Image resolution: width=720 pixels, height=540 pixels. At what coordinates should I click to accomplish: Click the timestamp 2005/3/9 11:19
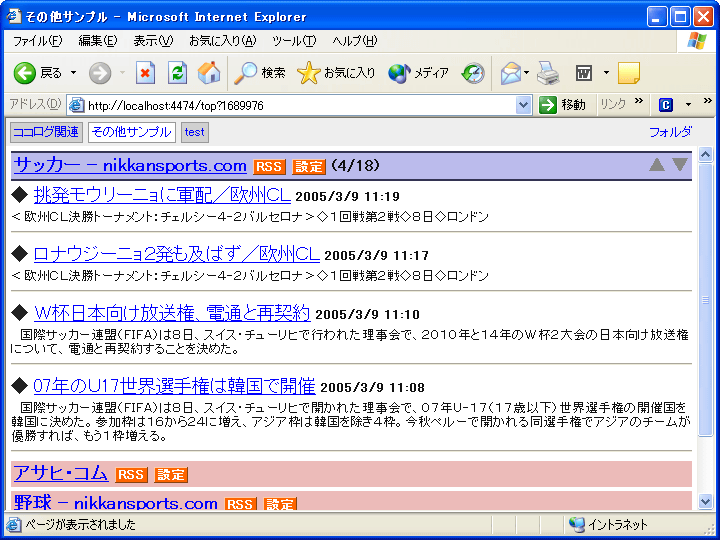(x=348, y=197)
